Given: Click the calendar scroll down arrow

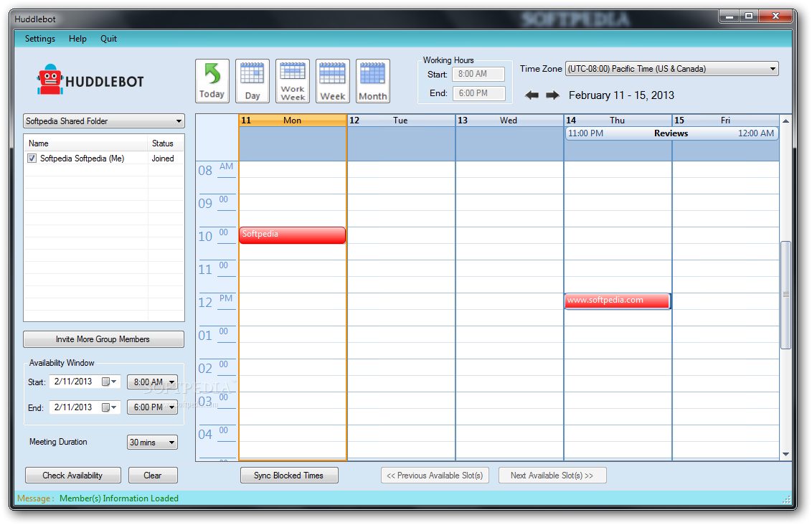Looking at the screenshot, I should pyautogui.click(x=785, y=454).
